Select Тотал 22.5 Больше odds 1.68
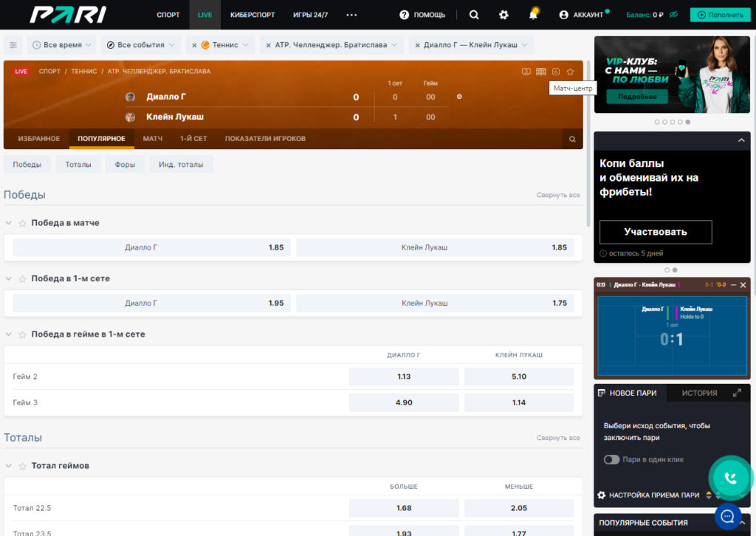The image size is (756, 536). click(x=404, y=508)
